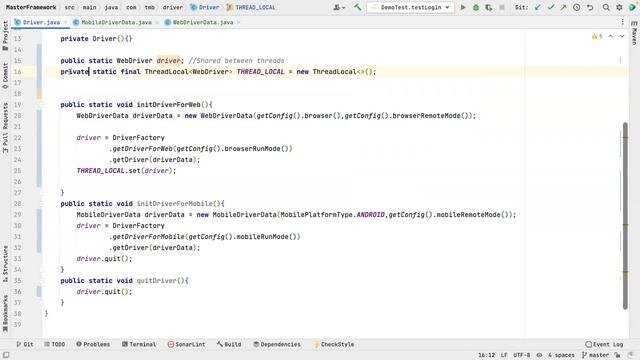Open the SonarLint tool window
Image resolution: width=640 pixels, height=360 pixels.
click(x=187, y=344)
